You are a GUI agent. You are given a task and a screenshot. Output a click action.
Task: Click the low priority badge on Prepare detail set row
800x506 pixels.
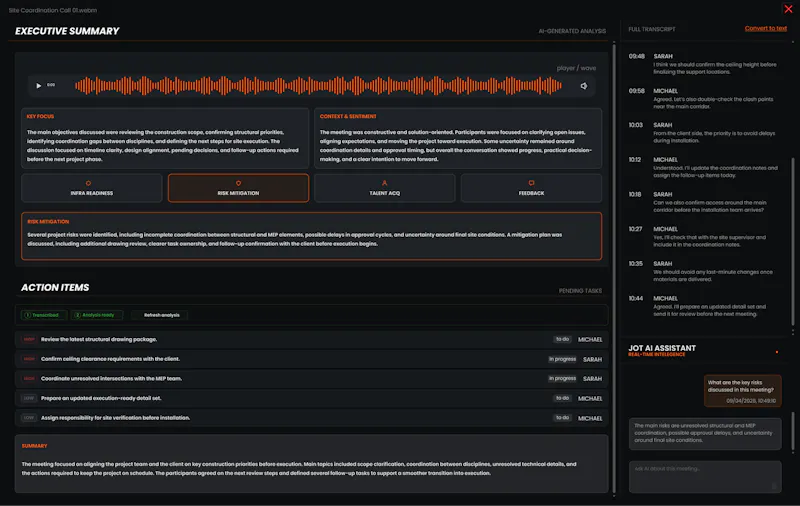[x=29, y=398]
